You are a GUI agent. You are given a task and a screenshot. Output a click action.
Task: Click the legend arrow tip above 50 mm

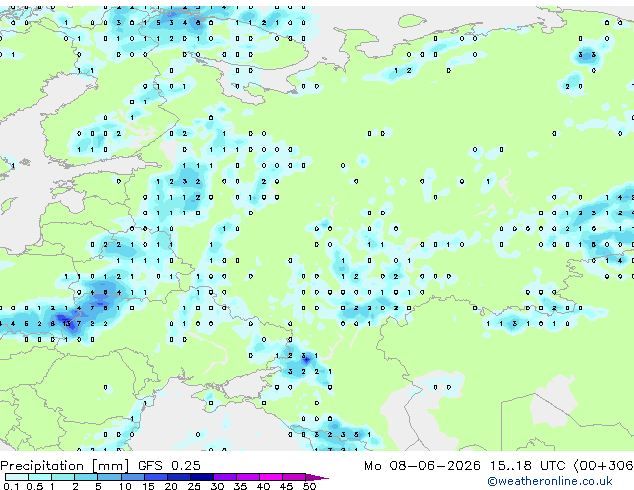click(x=317, y=477)
